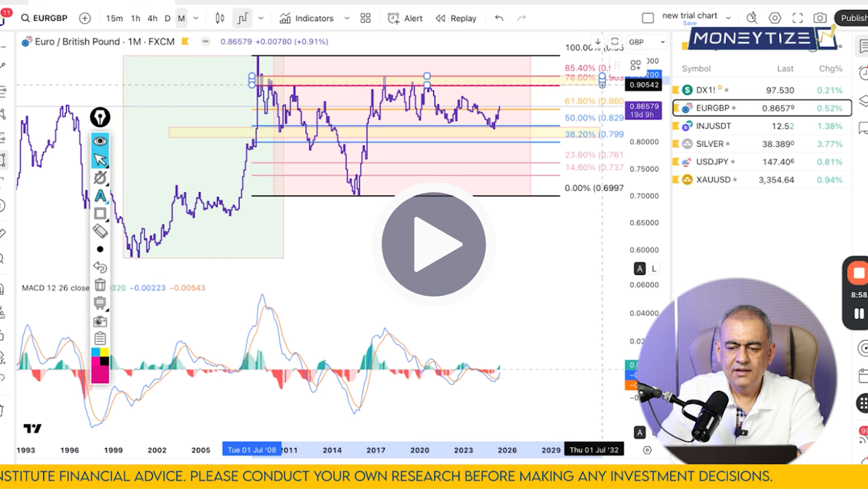Add a symbol to compare with the plus icon

[x=85, y=18]
